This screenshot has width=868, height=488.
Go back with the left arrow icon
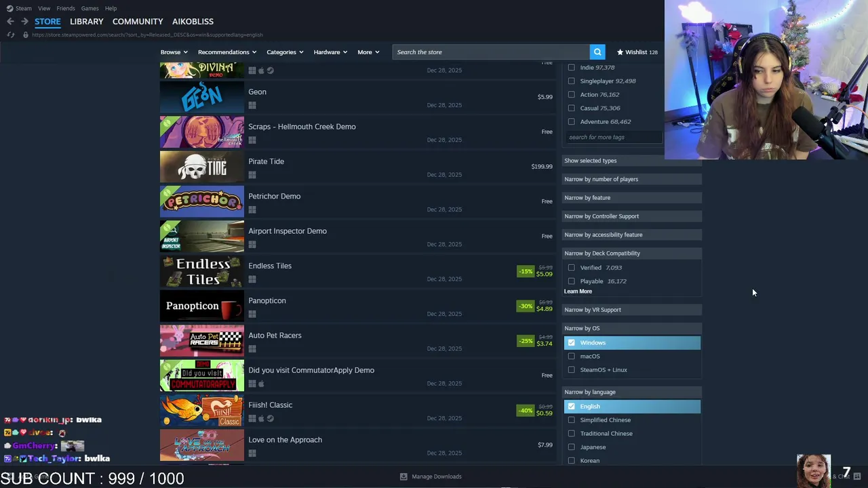[x=10, y=22]
